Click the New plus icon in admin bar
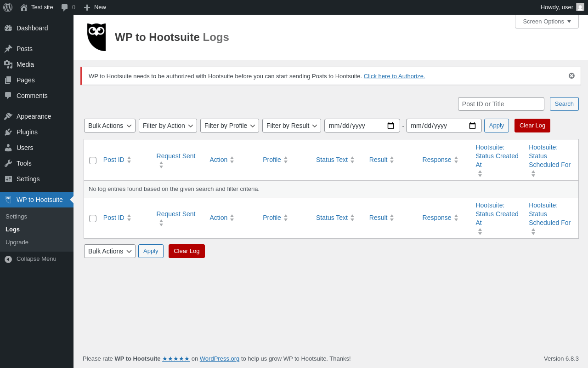This screenshot has width=588, height=368. [x=87, y=7]
